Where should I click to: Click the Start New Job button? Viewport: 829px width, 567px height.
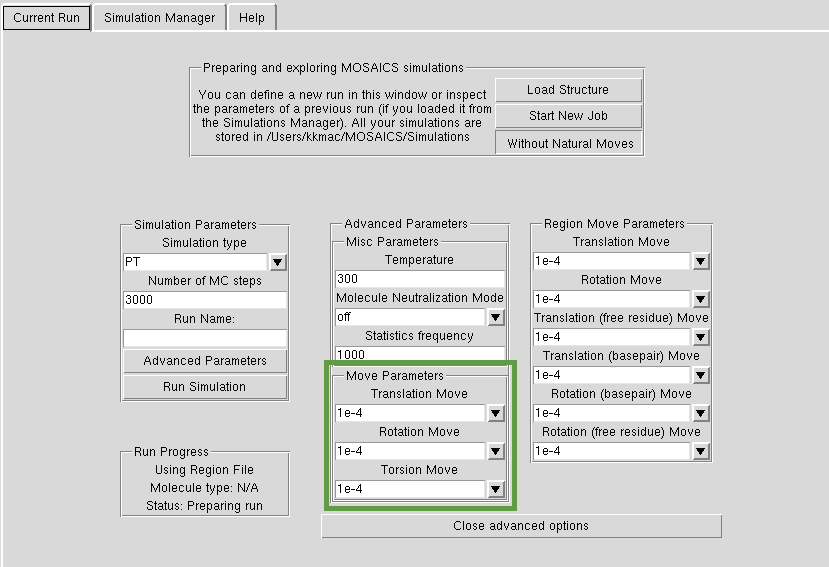coord(568,116)
